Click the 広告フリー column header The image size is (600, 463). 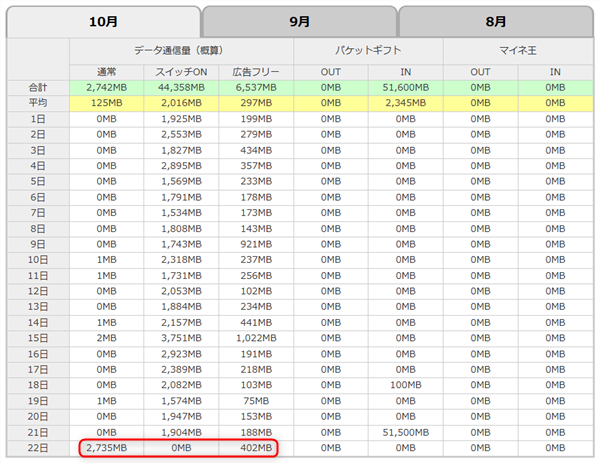[x=256, y=71]
